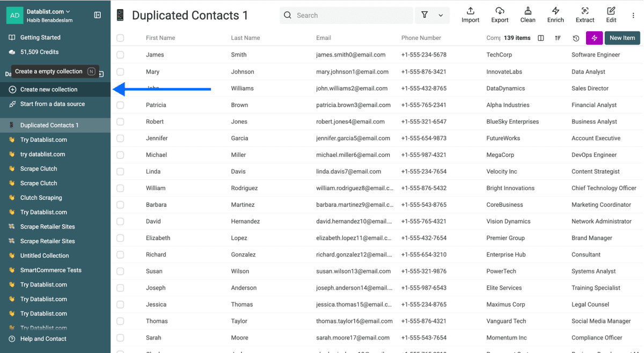Toggle the select-all checkbox in the header
644x353 pixels.
click(x=120, y=38)
